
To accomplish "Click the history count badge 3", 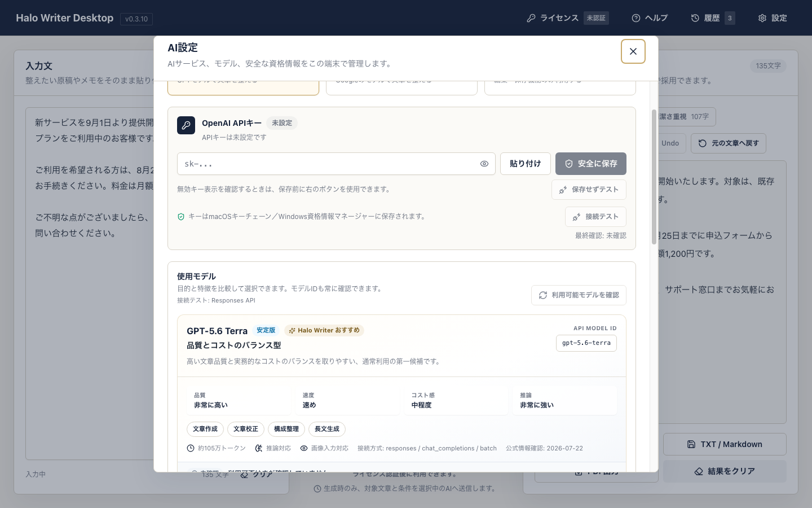I will [x=730, y=18].
